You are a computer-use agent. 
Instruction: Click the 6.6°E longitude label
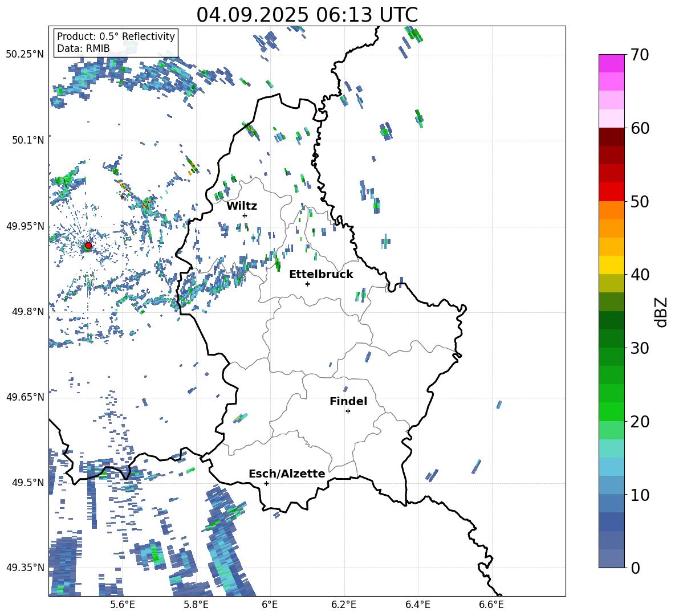pyautogui.click(x=491, y=605)
